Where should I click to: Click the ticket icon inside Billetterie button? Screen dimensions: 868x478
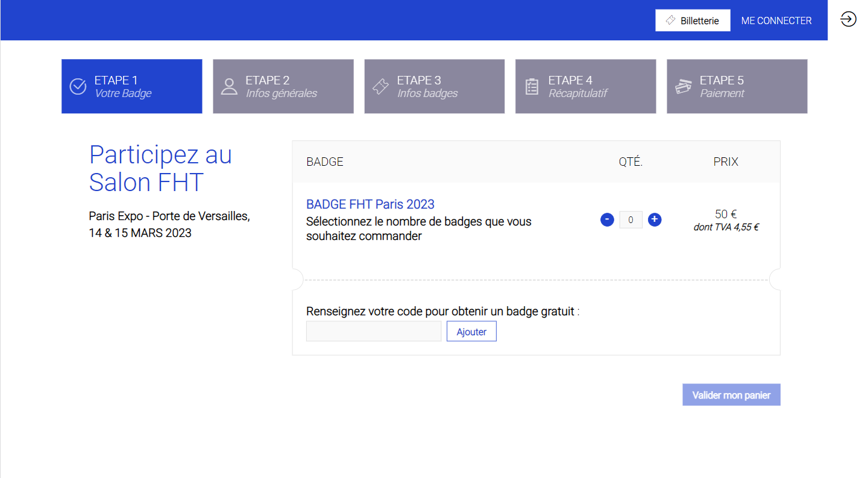click(x=670, y=20)
